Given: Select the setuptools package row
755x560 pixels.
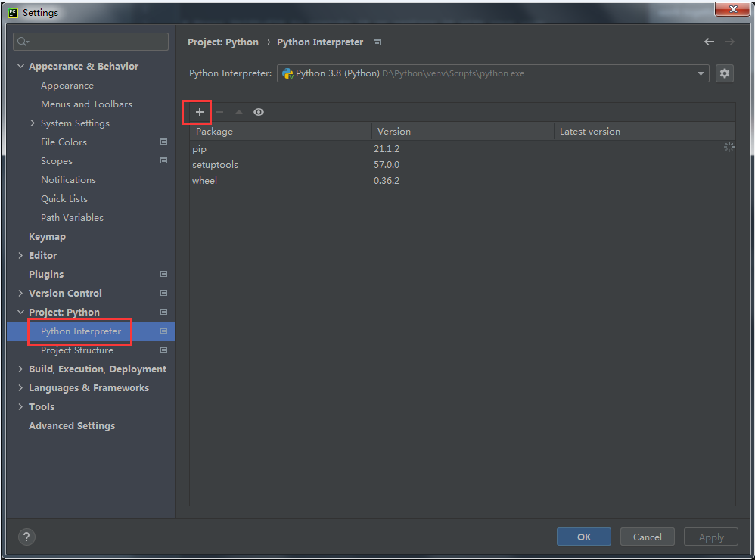Looking at the screenshot, I should pos(215,165).
